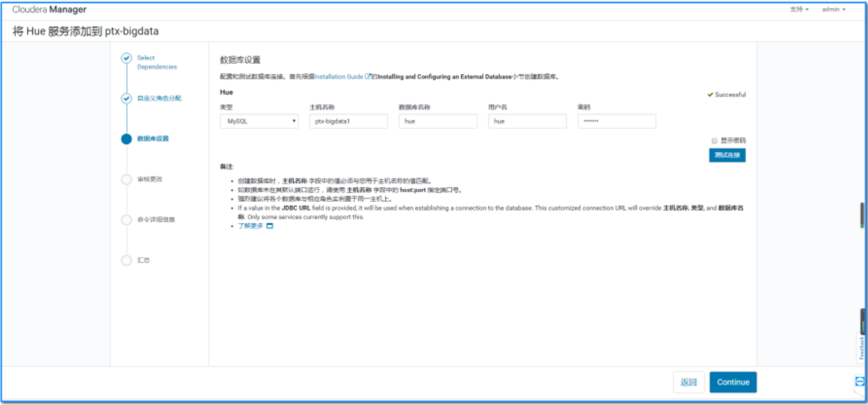The width and height of the screenshot is (868, 405).
Task: Click the 自定义角色分配 checkmark icon
Action: [x=126, y=99]
